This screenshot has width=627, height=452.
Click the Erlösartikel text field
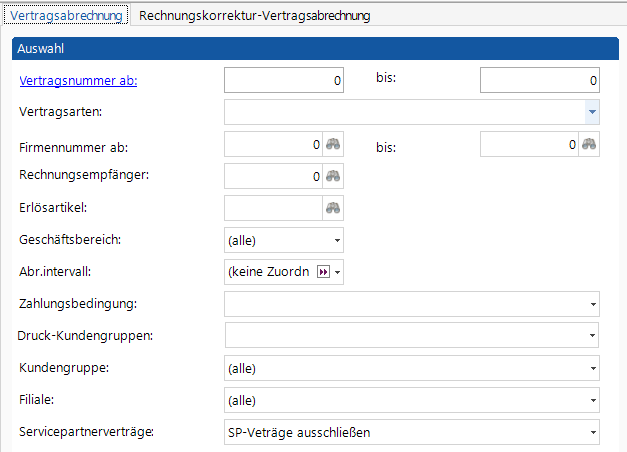click(272, 208)
